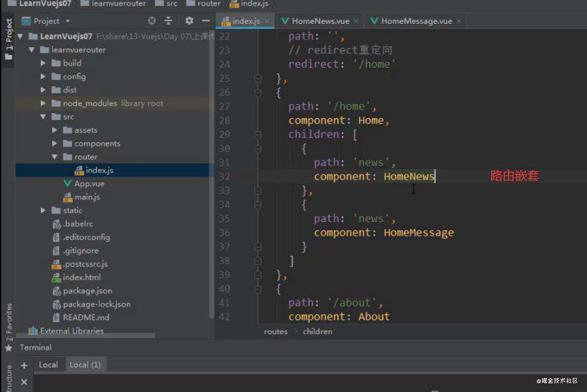Select README.md in the project tree

(86, 317)
